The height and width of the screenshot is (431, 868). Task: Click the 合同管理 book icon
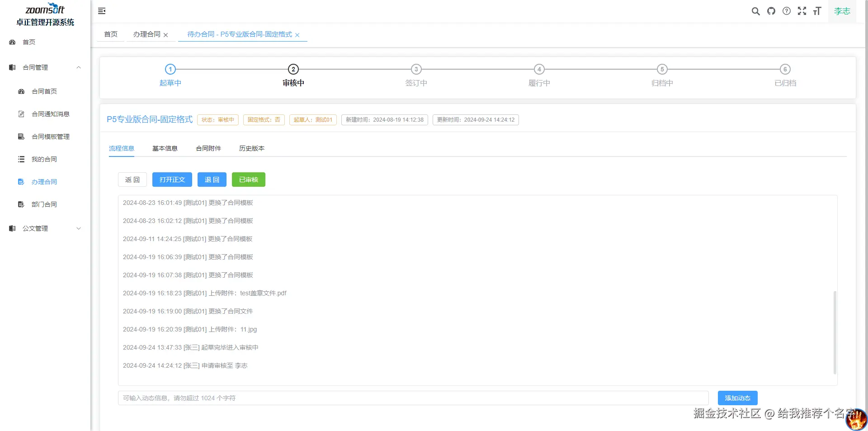click(12, 67)
